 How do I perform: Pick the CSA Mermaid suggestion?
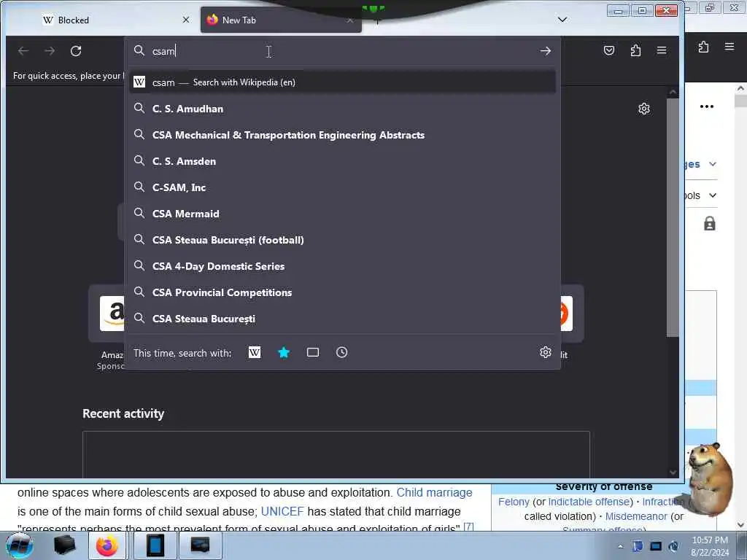point(342,214)
